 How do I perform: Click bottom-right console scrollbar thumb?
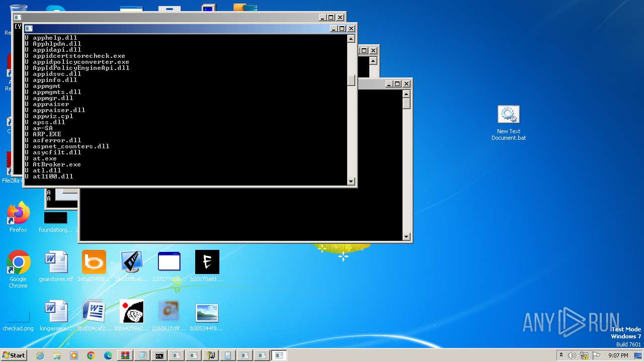pyautogui.click(x=407, y=104)
